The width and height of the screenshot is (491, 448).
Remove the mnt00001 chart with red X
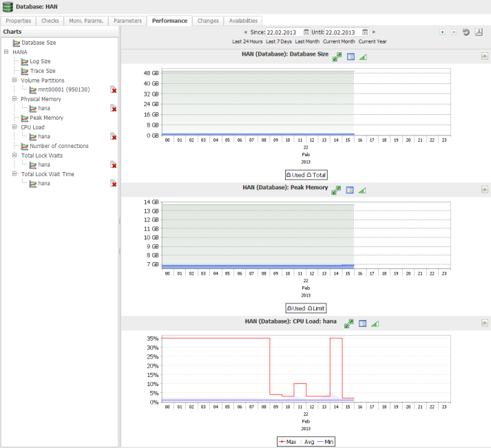[114, 89]
